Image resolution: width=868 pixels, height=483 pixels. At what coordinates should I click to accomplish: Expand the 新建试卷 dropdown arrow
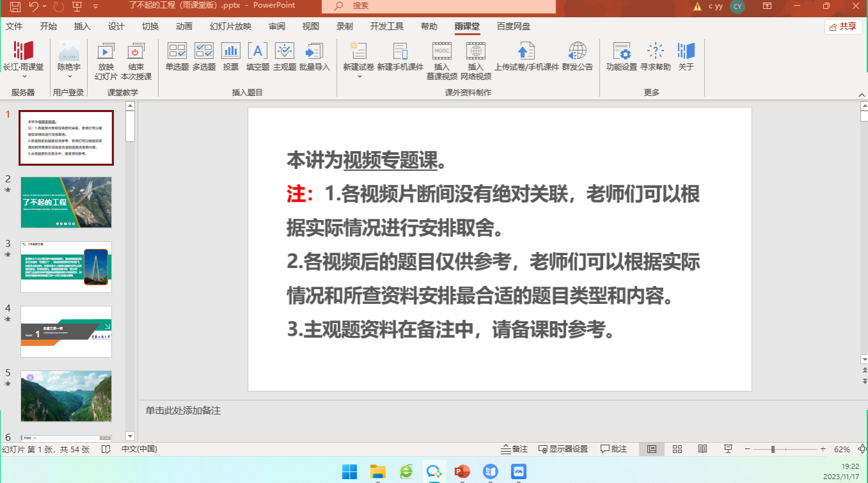(358, 76)
